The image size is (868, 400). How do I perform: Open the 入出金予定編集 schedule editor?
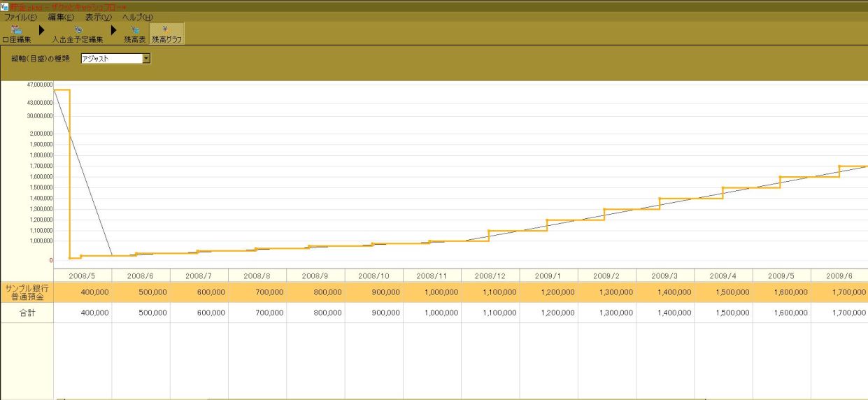point(78,34)
